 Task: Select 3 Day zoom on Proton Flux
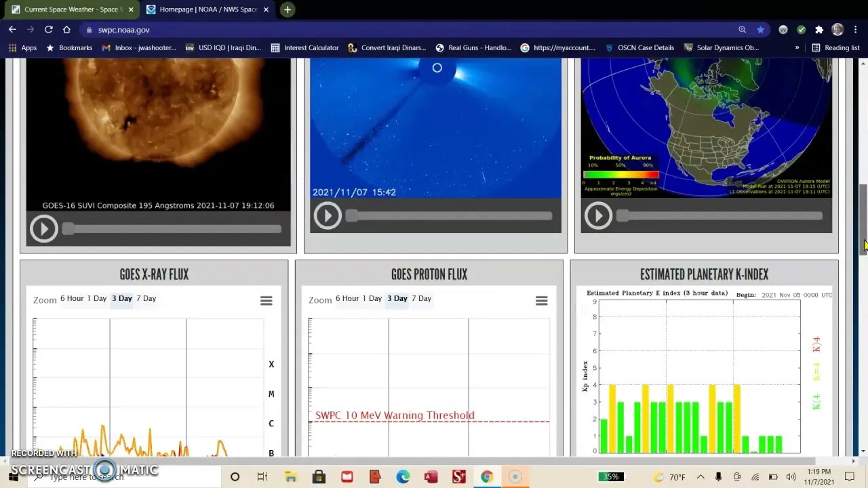click(x=397, y=298)
